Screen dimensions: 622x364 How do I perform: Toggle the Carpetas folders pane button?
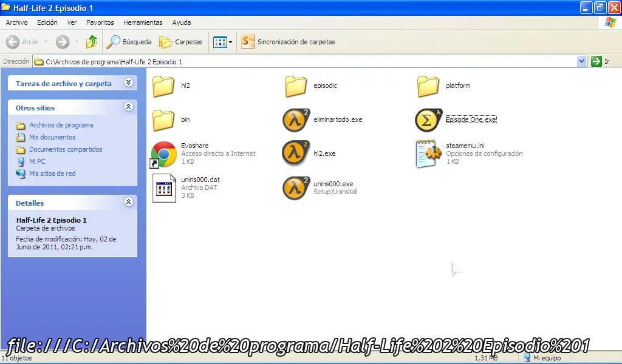pyautogui.click(x=180, y=42)
